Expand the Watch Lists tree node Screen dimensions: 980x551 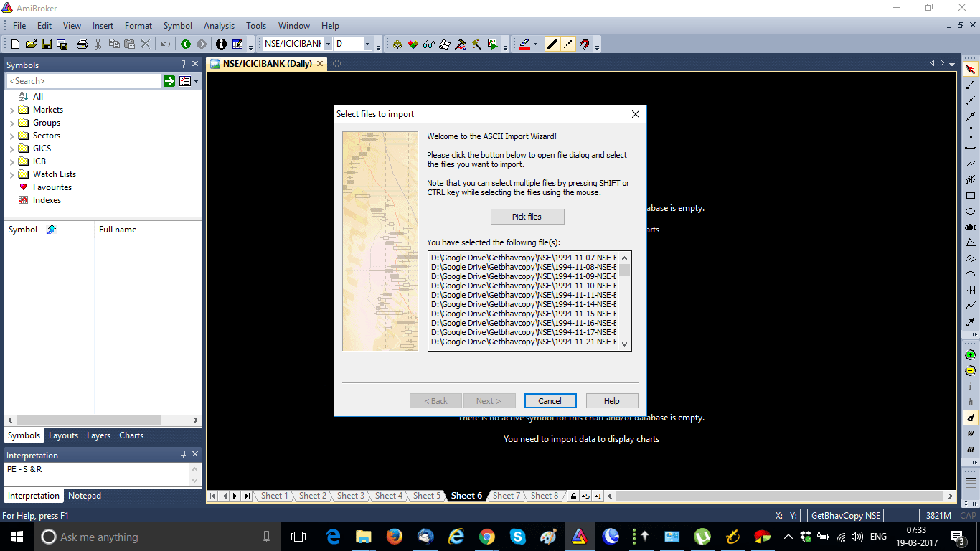click(11, 174)
